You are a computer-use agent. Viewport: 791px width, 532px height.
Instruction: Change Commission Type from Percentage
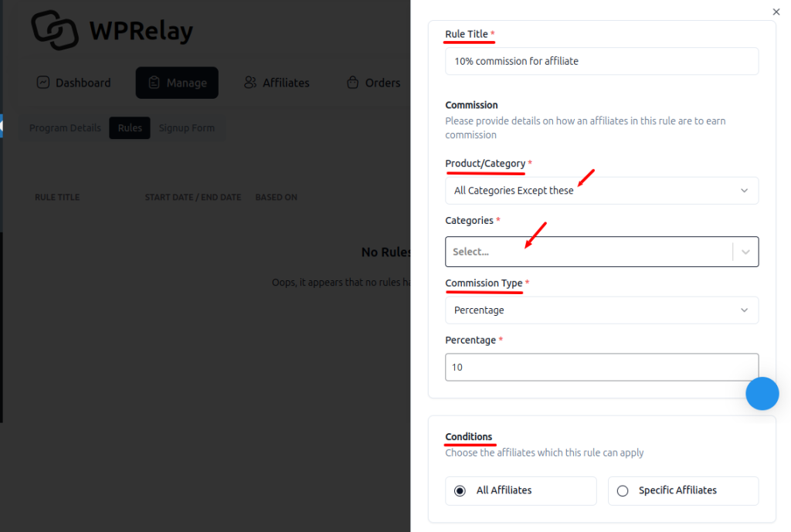(602, 310)
